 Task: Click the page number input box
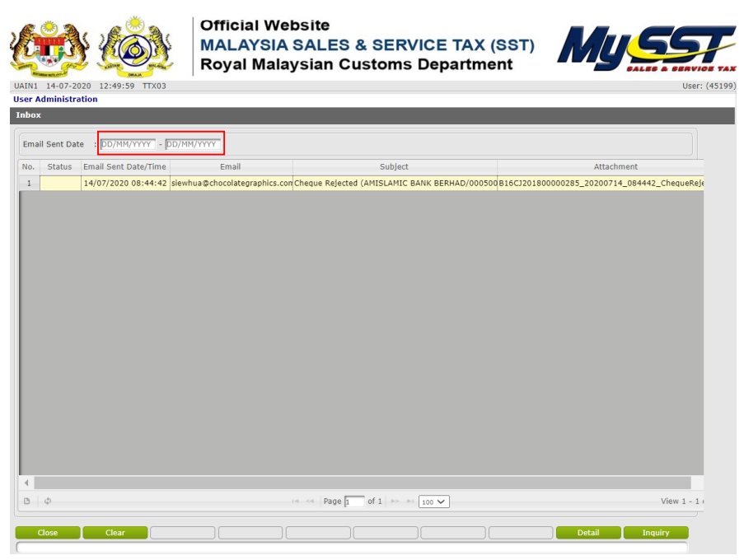pos(354,502)
